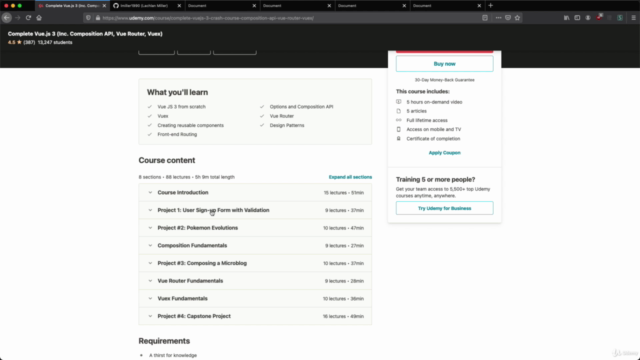
Task: Click 'Access on mobile and TV' text
Action: (x=433, y=129)
